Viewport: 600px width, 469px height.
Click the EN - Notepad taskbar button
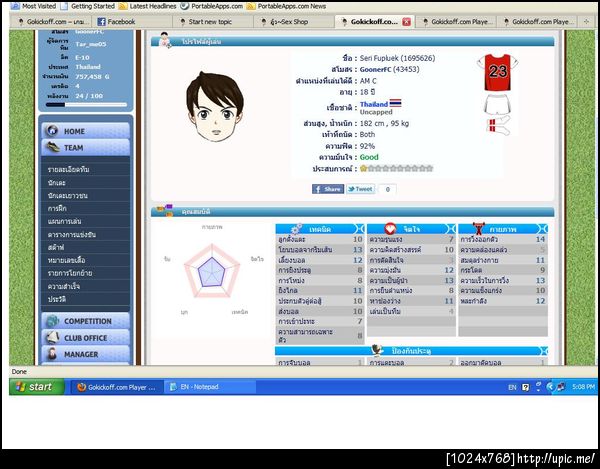coord(209,387)
